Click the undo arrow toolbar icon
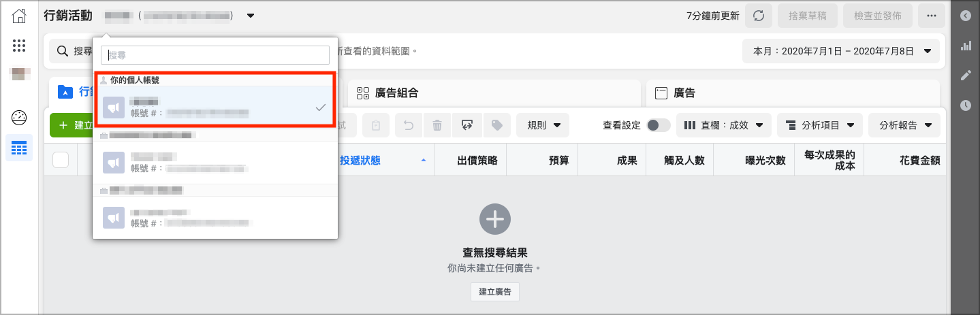 click(409, 125)
